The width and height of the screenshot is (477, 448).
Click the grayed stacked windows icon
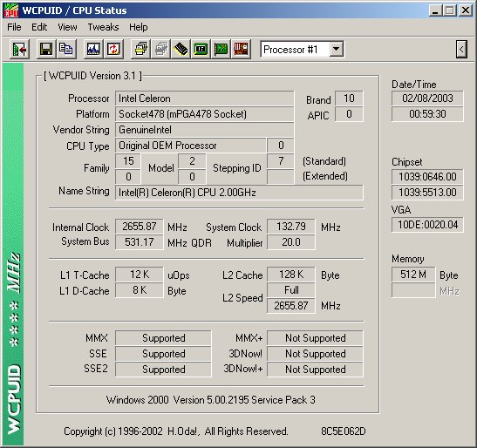160,49
